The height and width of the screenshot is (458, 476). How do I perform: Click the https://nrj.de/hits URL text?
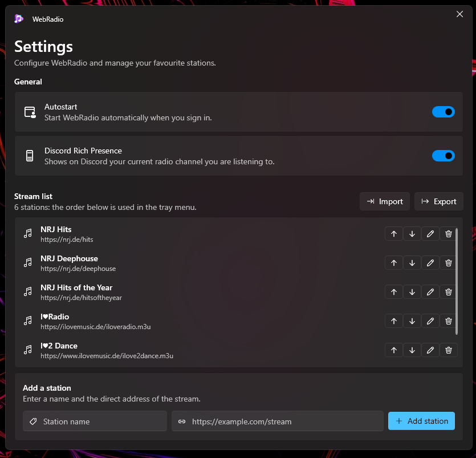click(67, 240)
